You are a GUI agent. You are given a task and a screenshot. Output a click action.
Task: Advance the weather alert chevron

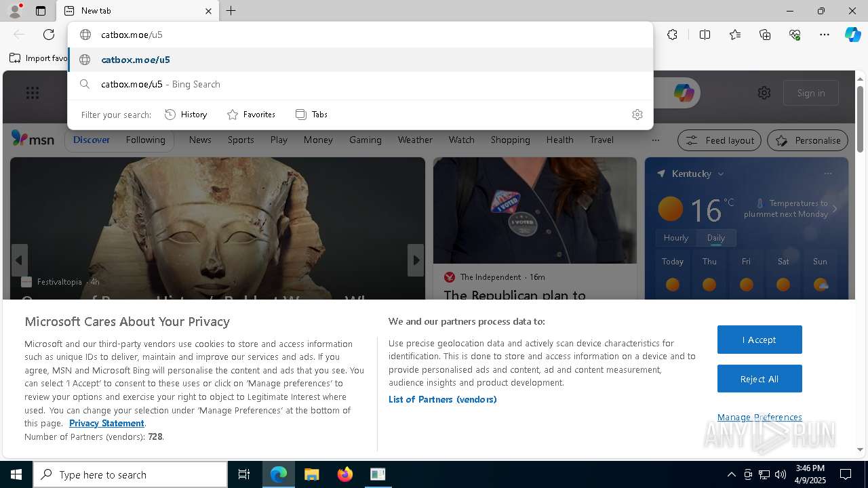pos(835,209)
